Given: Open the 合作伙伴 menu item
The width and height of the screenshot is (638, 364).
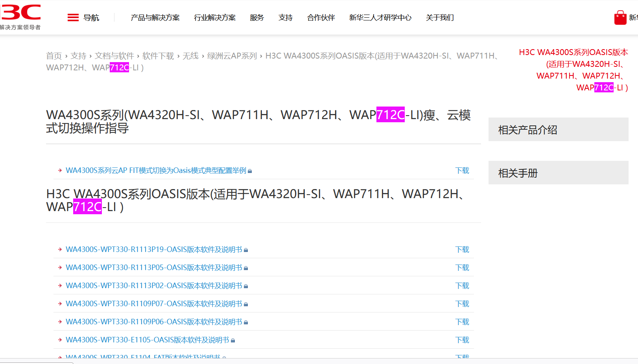Looking at the screenshot, I should pos(321,18).
